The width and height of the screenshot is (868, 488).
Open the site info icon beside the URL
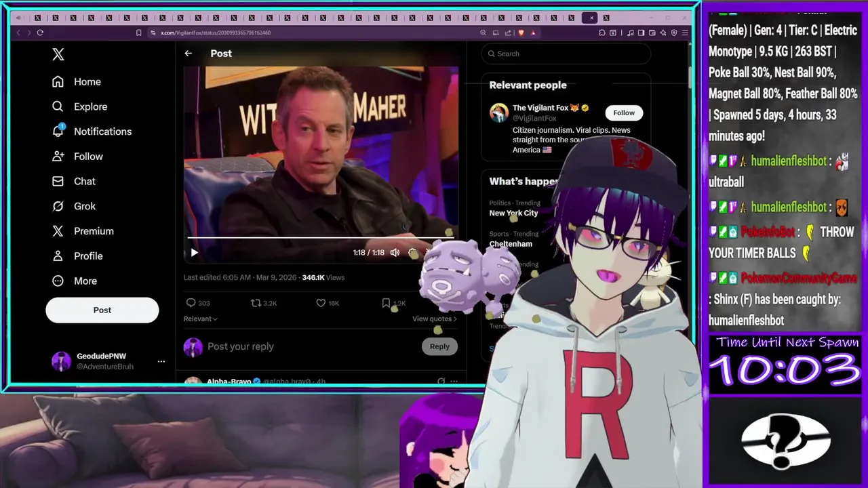(153, 33)
